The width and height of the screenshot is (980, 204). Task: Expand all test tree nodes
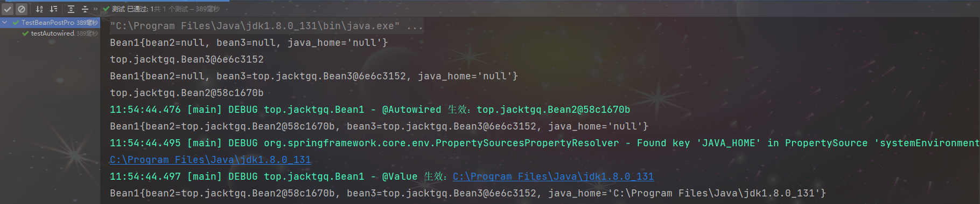click(x=71, y=9)
